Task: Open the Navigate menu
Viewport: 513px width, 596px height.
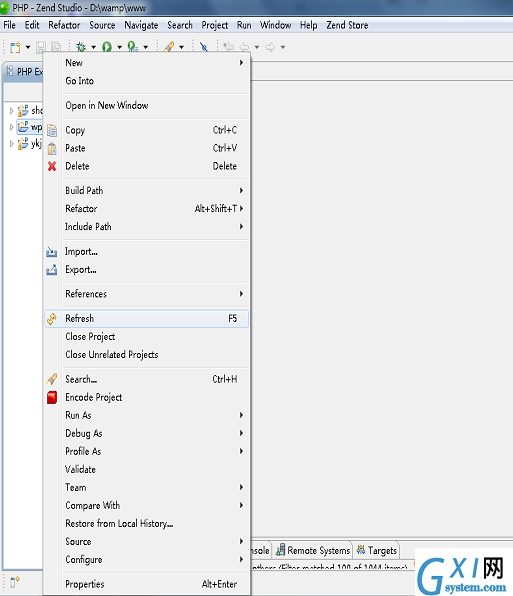Action: coord(141,25)
